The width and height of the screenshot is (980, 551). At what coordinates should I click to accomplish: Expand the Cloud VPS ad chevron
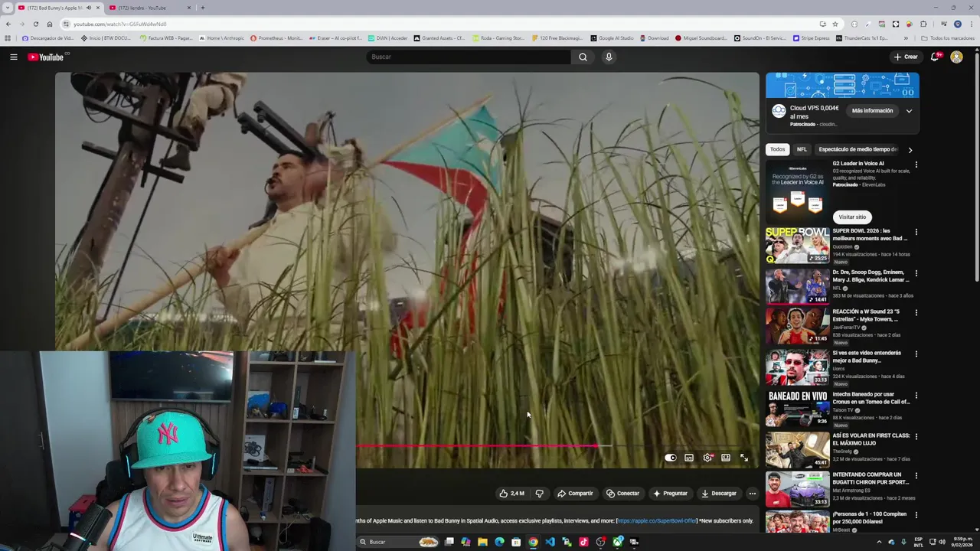click(909, 111)
